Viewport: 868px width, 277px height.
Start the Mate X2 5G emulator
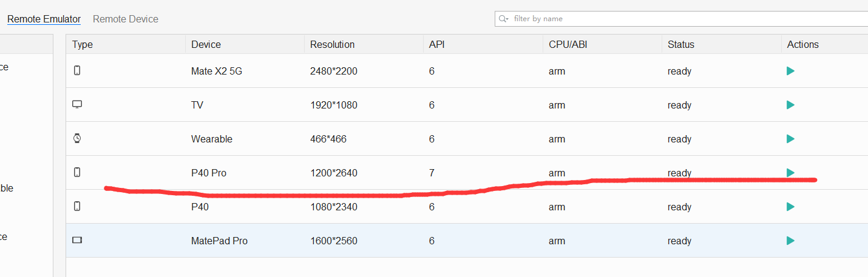point(790,71)
